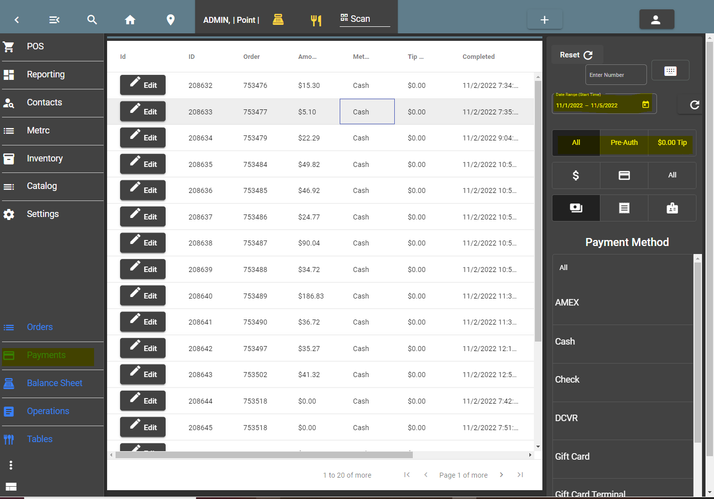Open the three-dot more options icon
Screen dimensions: 714x499
click(11, 465)
